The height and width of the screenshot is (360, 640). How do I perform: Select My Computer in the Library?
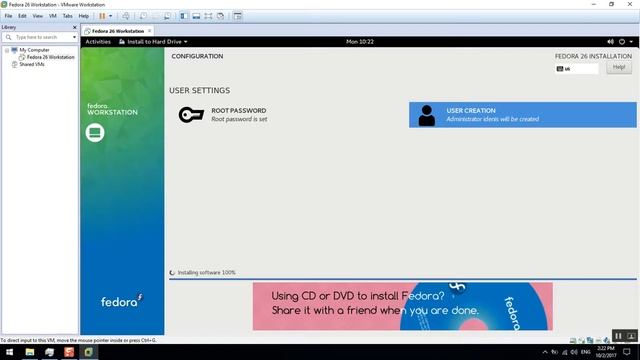coord(34,50)
